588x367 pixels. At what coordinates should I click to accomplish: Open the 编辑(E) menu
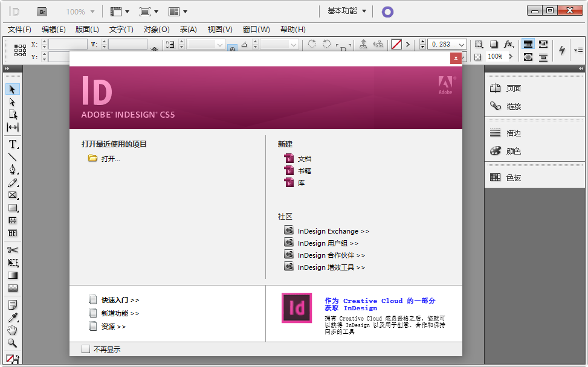click(54, 29)
